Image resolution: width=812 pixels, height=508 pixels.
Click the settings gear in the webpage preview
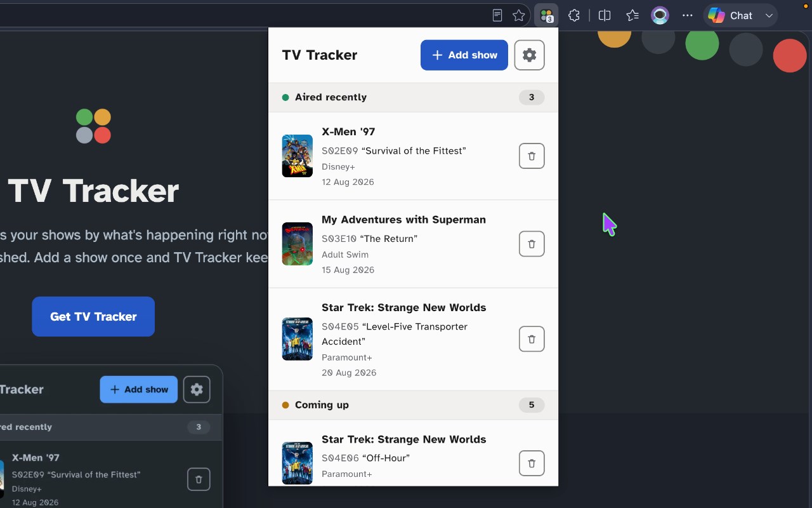[197, 390]
